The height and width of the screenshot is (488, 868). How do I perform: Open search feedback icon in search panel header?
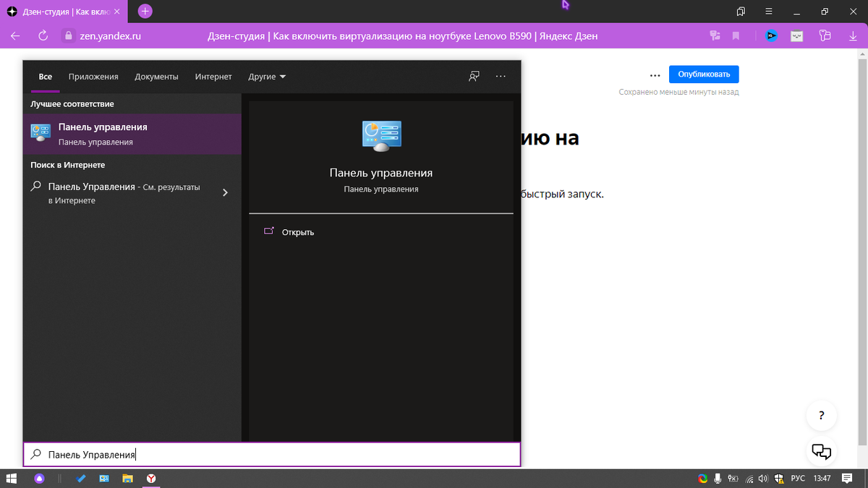tap(475, 76)
